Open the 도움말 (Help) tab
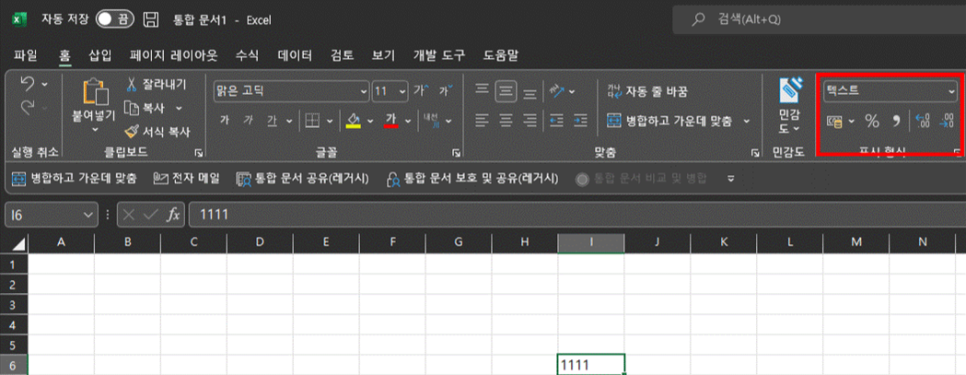Screen dimensions: 966x375 coord(500,55)
